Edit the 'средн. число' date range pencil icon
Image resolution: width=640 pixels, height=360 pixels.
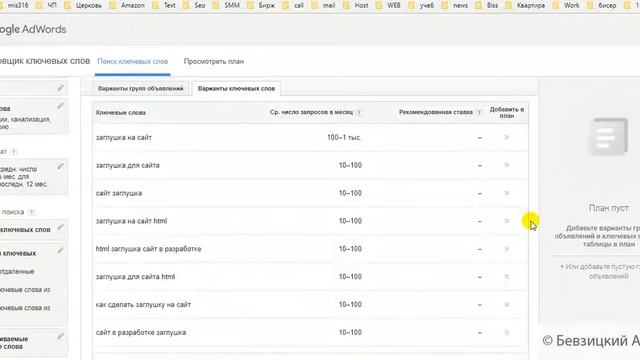(60, 166)
